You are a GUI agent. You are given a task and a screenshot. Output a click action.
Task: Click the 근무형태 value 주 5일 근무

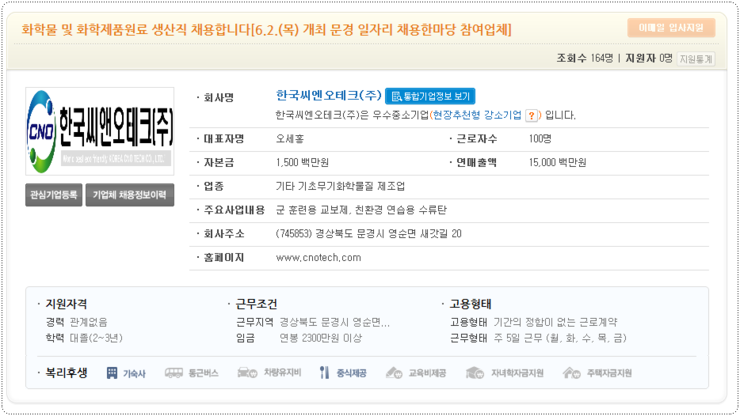click(x=560, y=338)
